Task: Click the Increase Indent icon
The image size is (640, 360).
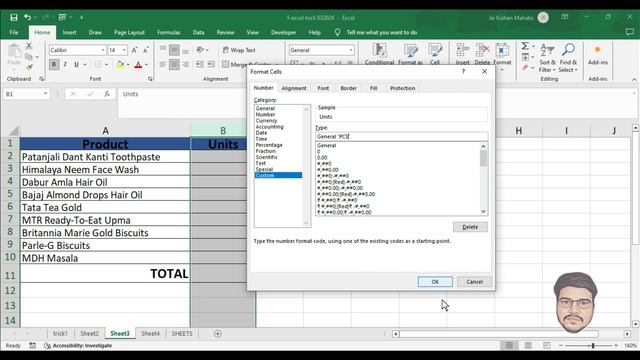Action: [211, 64]
